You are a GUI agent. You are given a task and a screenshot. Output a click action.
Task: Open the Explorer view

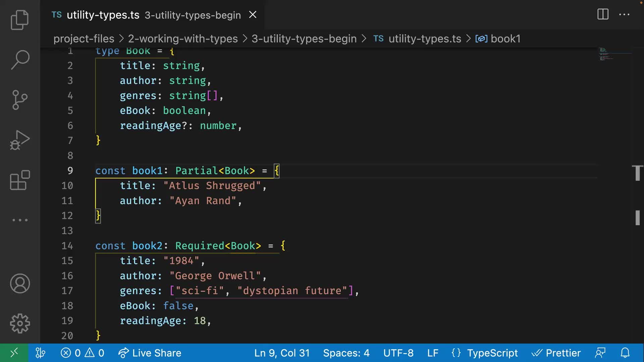(x=20, y=20)
